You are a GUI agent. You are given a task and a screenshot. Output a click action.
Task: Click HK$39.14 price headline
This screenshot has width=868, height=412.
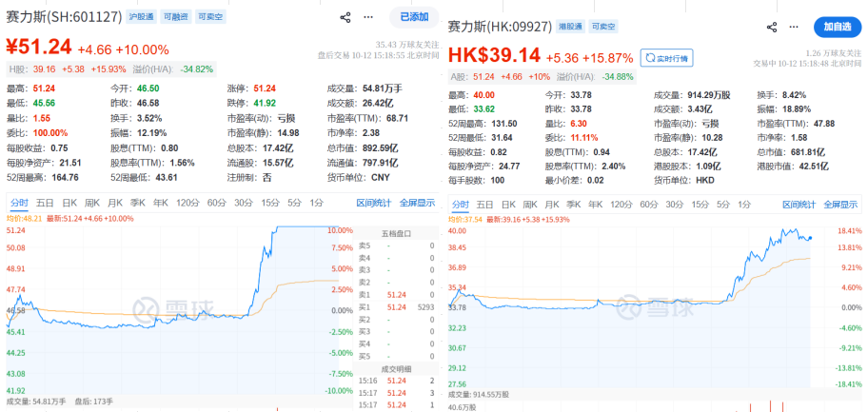pos(494,55)
